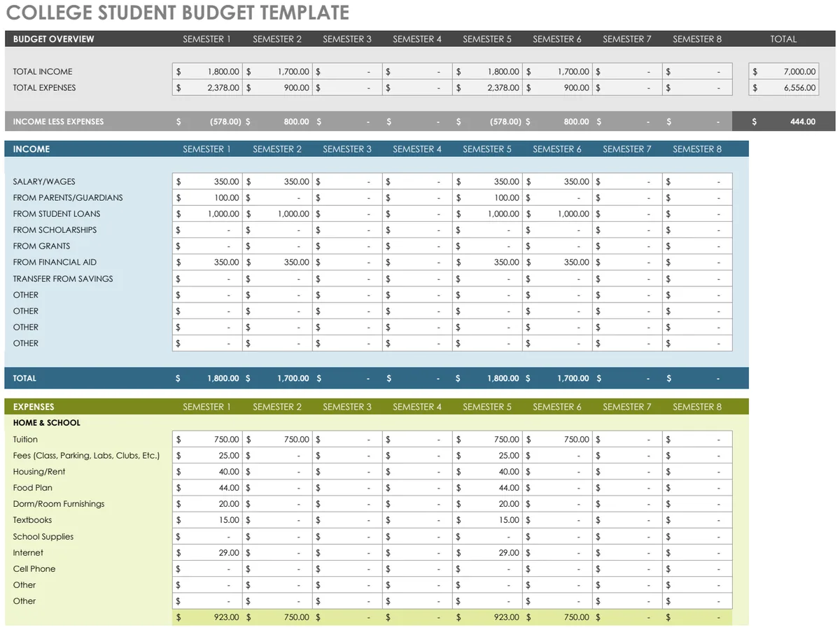Select the FROM FINANCIAL AID row label

coord(55,262)
